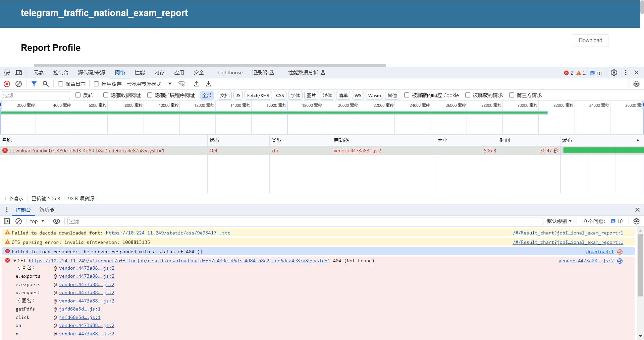Viewport: 644px width, 340px height.
Task: Check the 停用缓存 checkbox
Action: pos(97,84)
